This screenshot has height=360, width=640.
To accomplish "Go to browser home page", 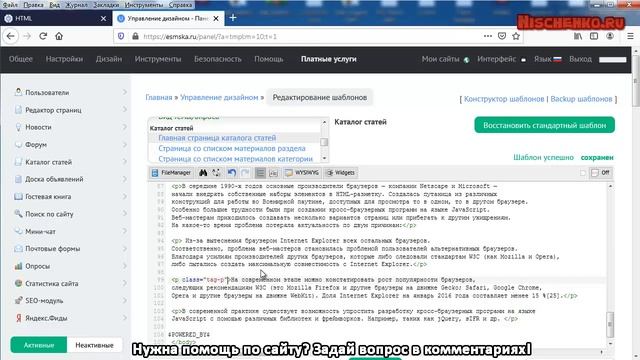I will (x=59, y=36).
